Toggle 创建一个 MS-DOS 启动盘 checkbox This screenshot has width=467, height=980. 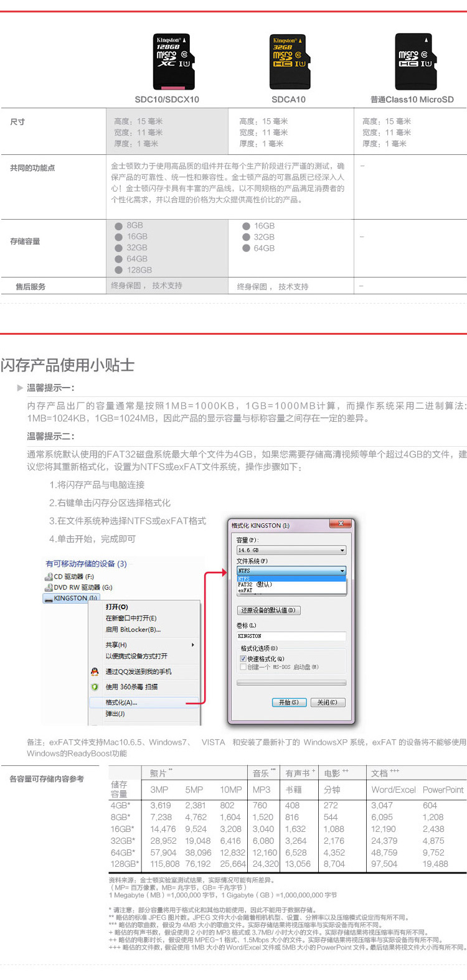[243, 667]
